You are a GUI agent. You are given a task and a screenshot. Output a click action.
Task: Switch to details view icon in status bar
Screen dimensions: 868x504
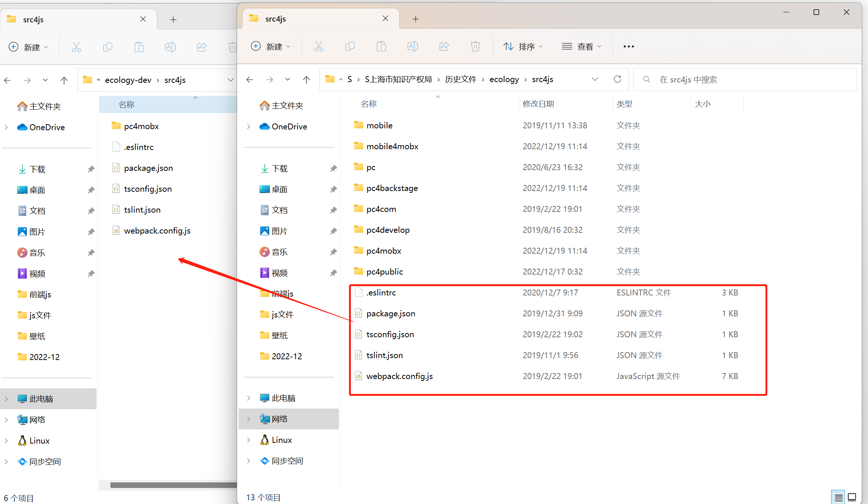pyautogui.click(x=839, y=497)
